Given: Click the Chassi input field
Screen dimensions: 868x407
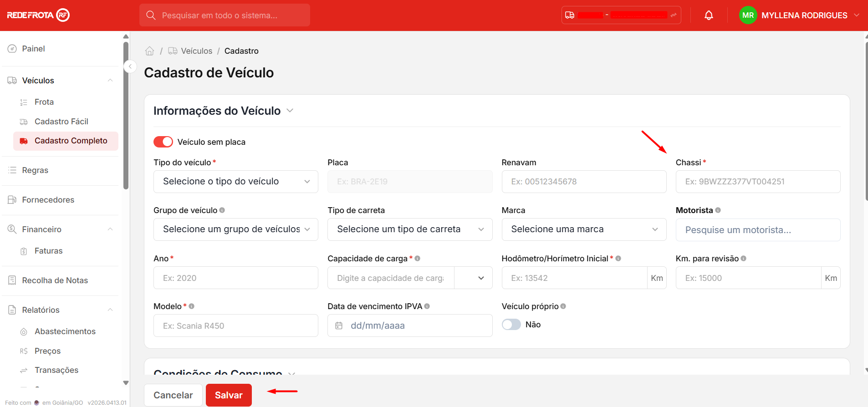Looking at the screenshot, I should [x=757, y=182].
